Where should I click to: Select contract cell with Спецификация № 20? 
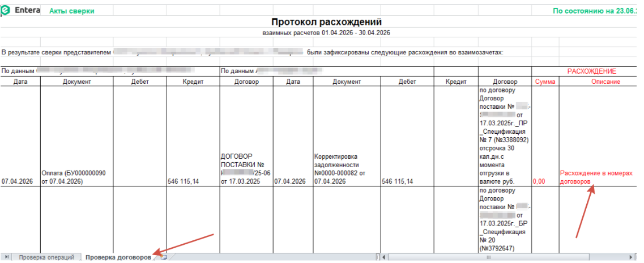pyautogui.click(x=505, y=220)
